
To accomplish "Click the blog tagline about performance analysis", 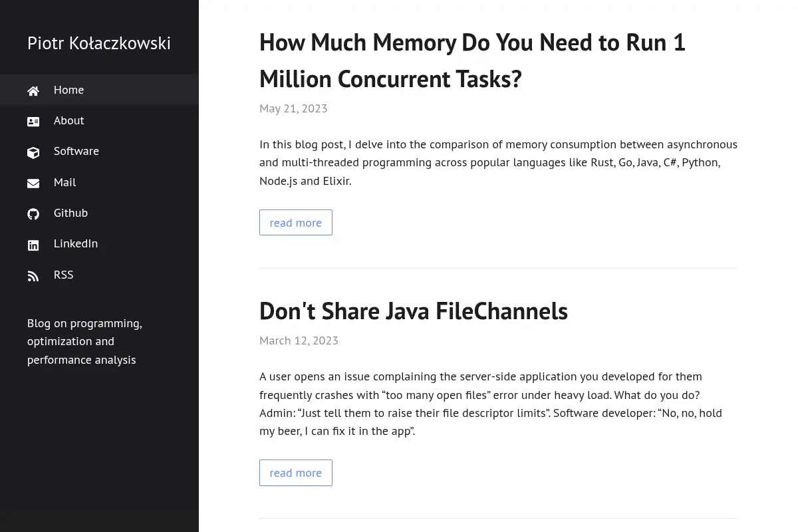I will [x=84, y=342].
